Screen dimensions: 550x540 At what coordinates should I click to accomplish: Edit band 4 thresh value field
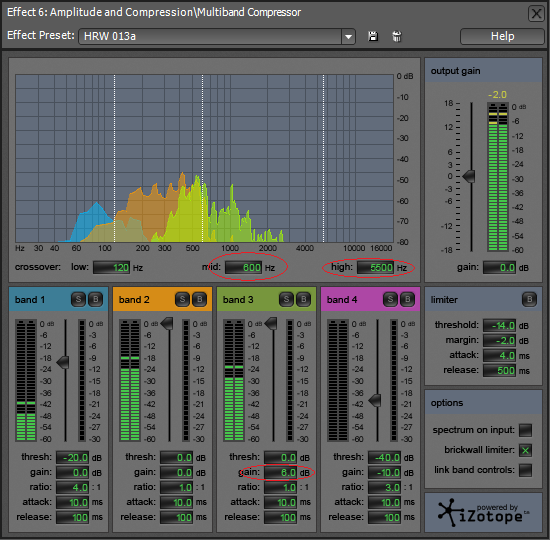(384, 458)
